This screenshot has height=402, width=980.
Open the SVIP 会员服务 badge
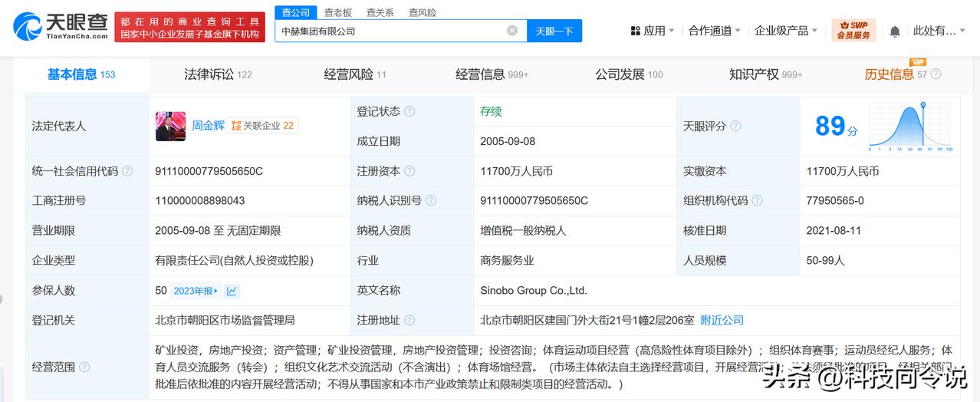pyautogui.click(x=853, y=31)
